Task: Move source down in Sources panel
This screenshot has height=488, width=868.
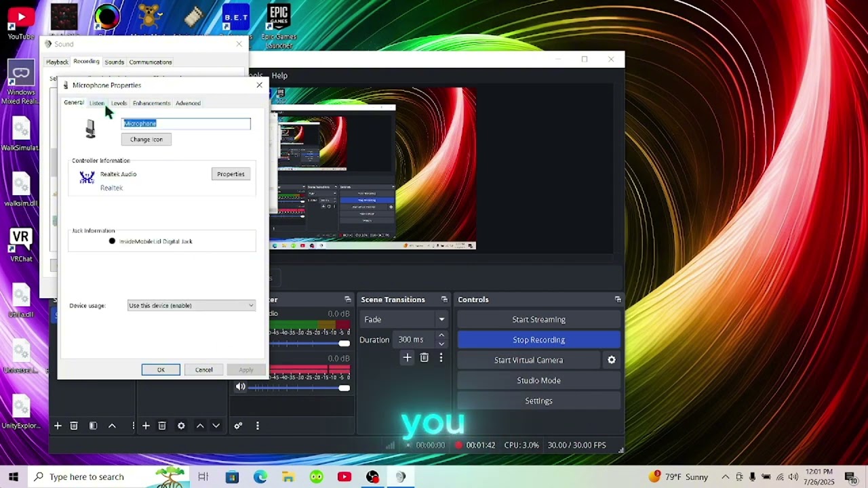Action: (216, 426)
